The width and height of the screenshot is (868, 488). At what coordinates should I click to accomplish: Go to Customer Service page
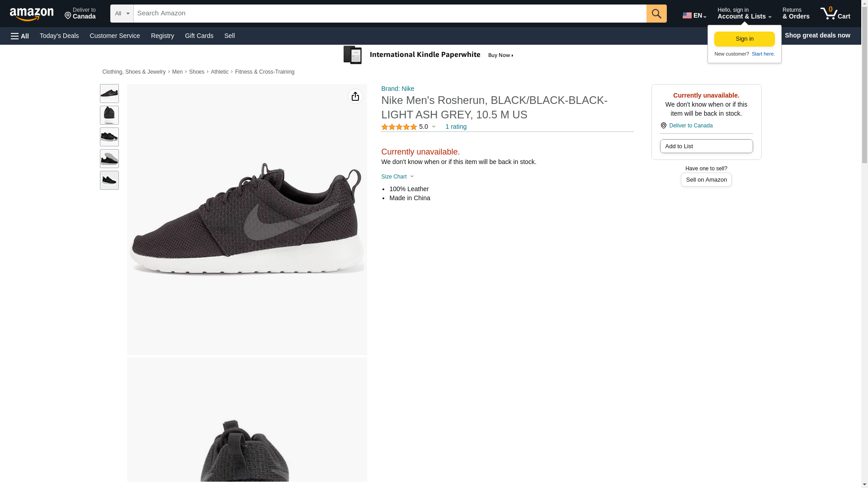pyautogui.click(x=115, y=36)
